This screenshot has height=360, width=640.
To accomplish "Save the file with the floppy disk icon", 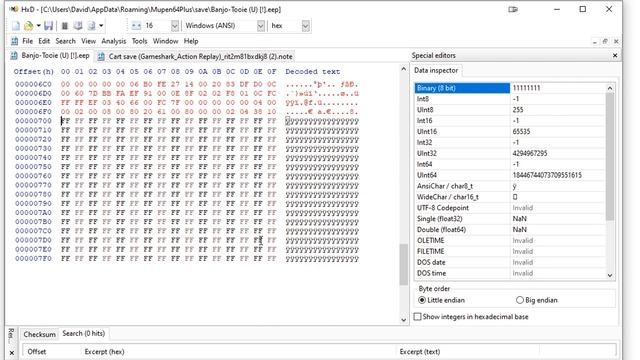I will [48, 26].
